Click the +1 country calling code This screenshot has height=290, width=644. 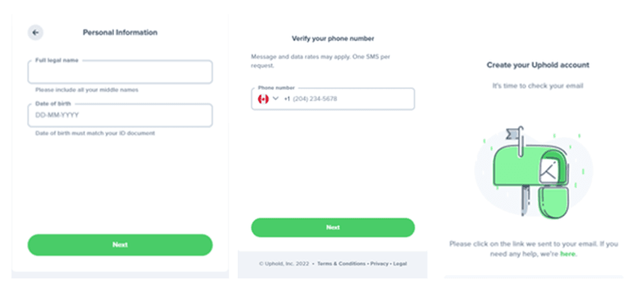pyautogui.click(x=287, y=99)
